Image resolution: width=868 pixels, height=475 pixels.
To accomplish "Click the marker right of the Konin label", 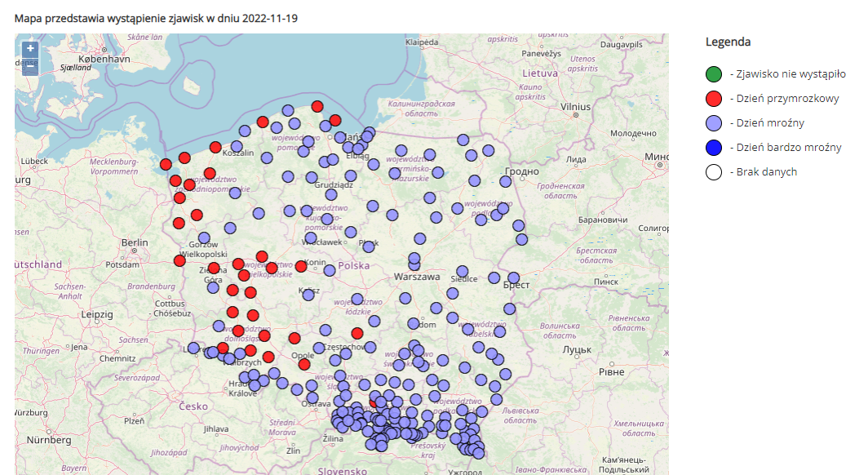I will [329, 269].
